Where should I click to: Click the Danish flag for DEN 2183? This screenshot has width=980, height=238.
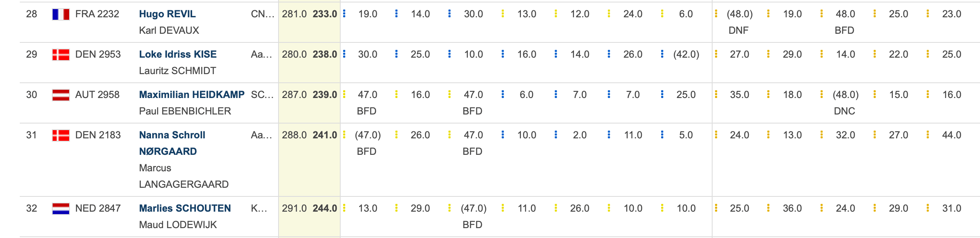(x=60, y=135)
